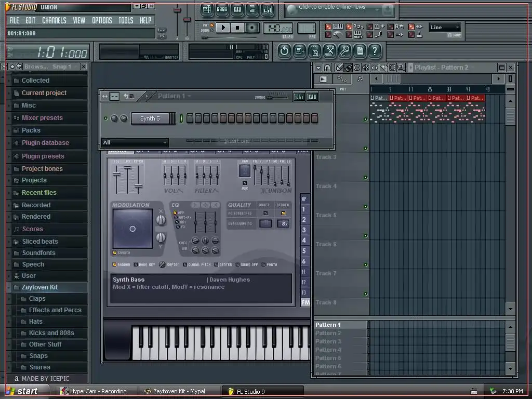Image resolution: width=532 pixels, height=399 pixels.
Task: Adjust the Swing slider
Action: point(276,97)
